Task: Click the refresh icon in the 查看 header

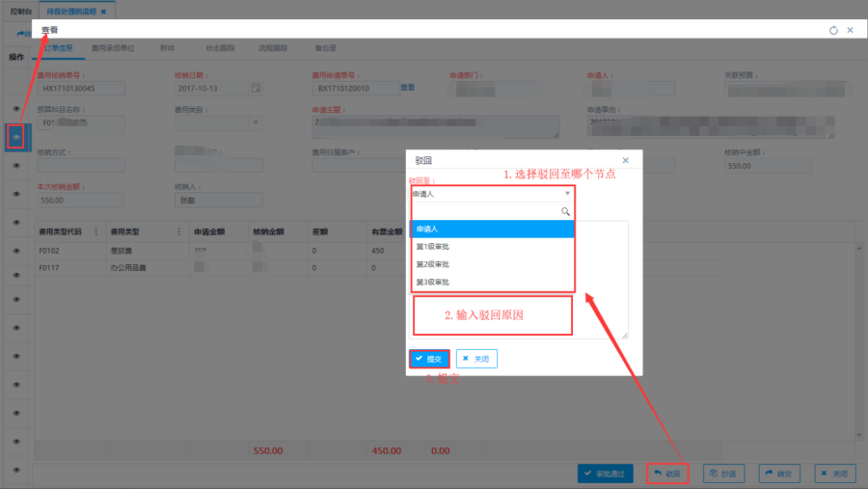Action: pyautogui.click(x=833, y=30)
